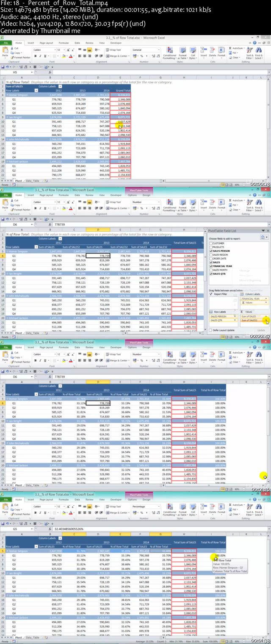Screen dimensions: 271x644
Task: Check the CUSTOMER field checkbox
Action: point(211,243)
